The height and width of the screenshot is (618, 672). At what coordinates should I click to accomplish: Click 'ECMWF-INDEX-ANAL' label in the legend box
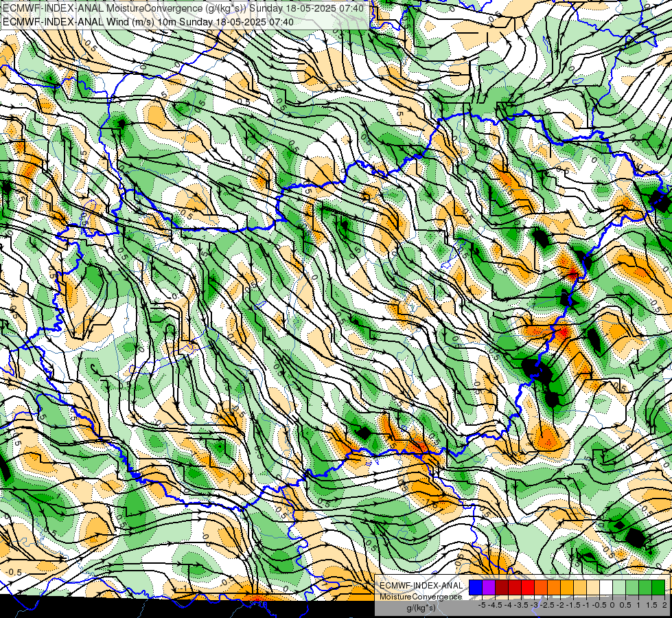(x=421, y=586)
